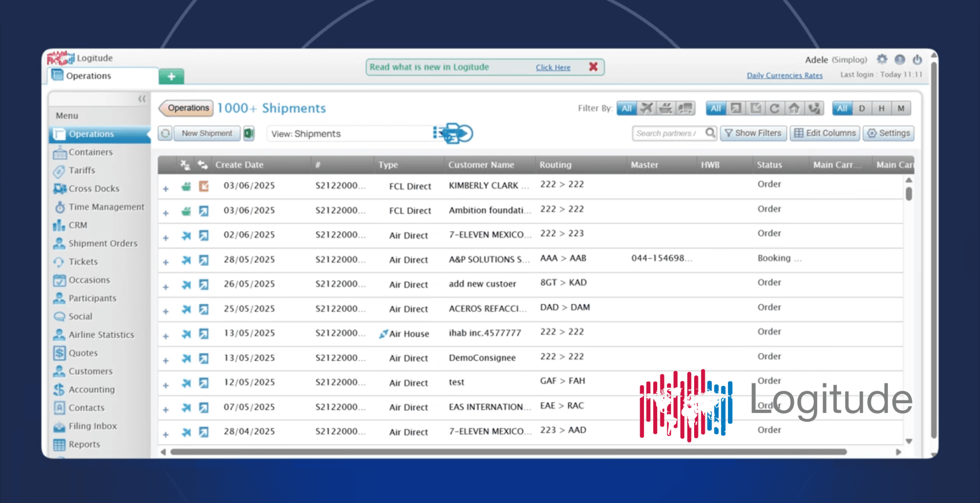980x503 pixels.
Task: Toggle the 'D' status filter button
Action: pyautogui.click(x=862, y=108)
